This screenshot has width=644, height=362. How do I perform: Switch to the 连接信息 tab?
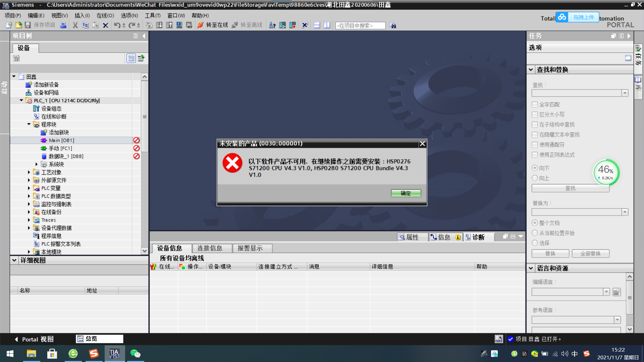pyautogui.click(x=210, y=248)
